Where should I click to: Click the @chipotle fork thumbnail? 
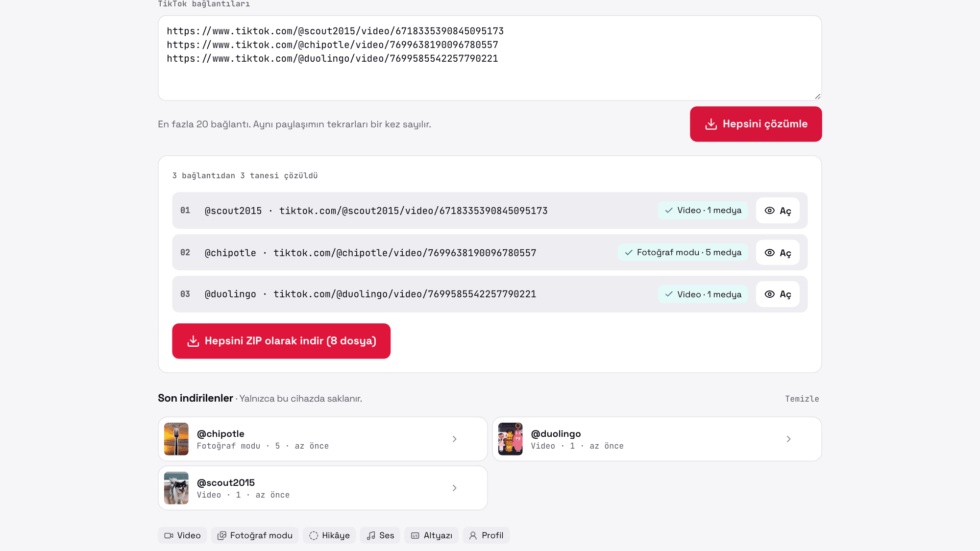tap(176, 439)
